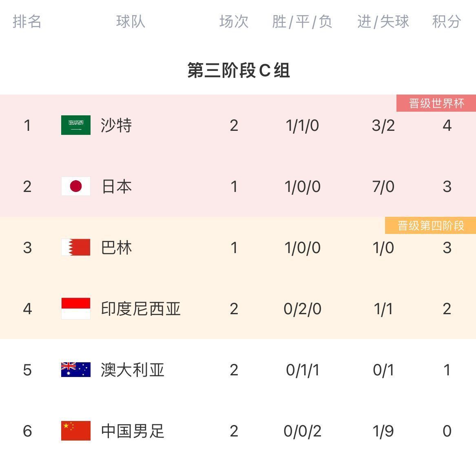Open the 印度尼西亚 team name link
This screenshot has height=465, width=476.
pos(141,309)
